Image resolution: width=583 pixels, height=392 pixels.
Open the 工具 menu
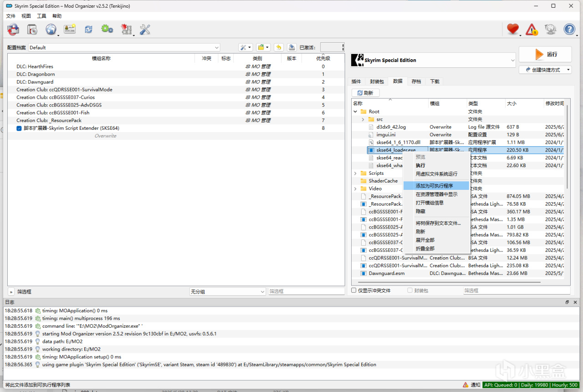point(41,16)
